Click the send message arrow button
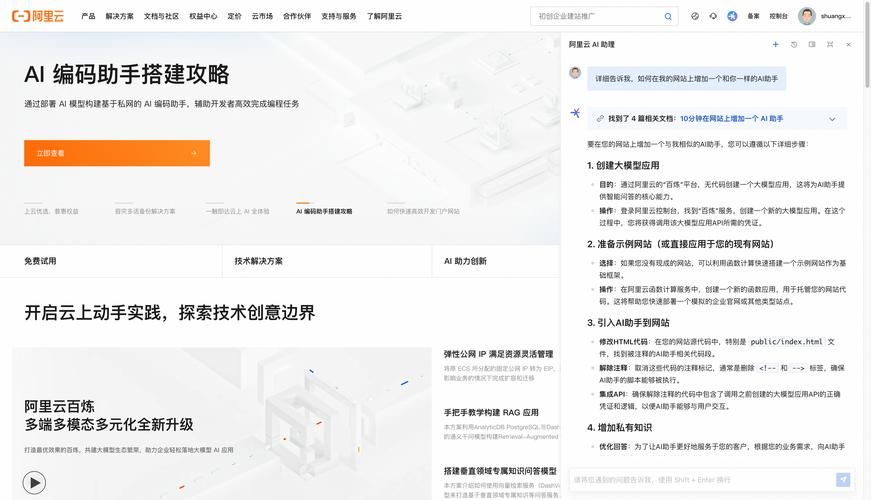Screen dimensions: 871x500 (x=843, y=479)
